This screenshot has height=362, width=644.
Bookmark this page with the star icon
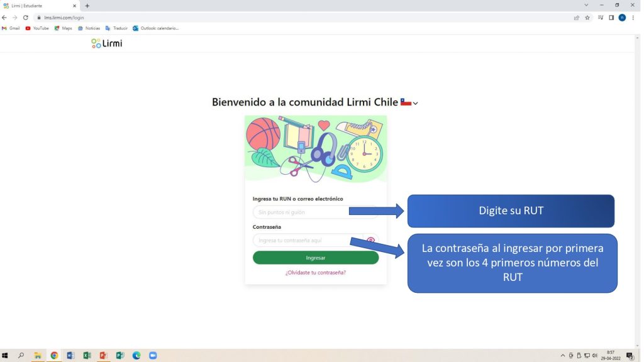tap(587, 18)
